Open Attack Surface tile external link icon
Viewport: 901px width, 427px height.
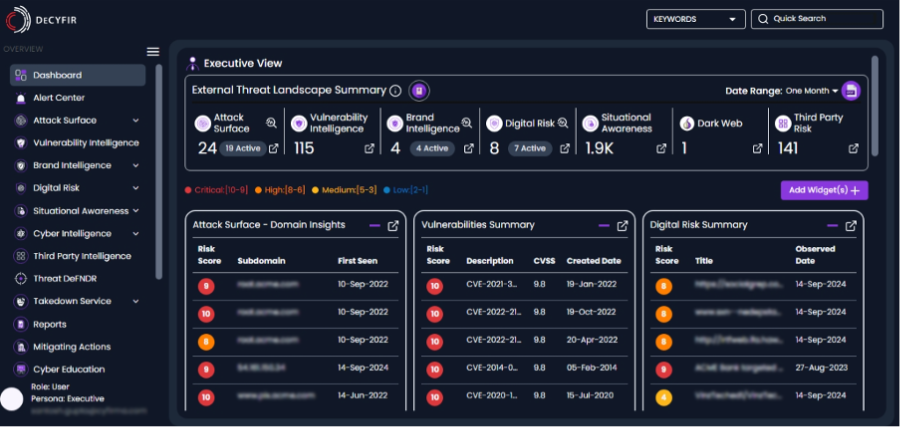coord(274,149)
